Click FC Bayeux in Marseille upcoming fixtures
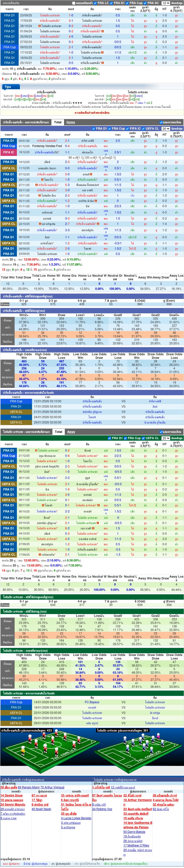This screenshot has width=184, height=868. [92, 702]
